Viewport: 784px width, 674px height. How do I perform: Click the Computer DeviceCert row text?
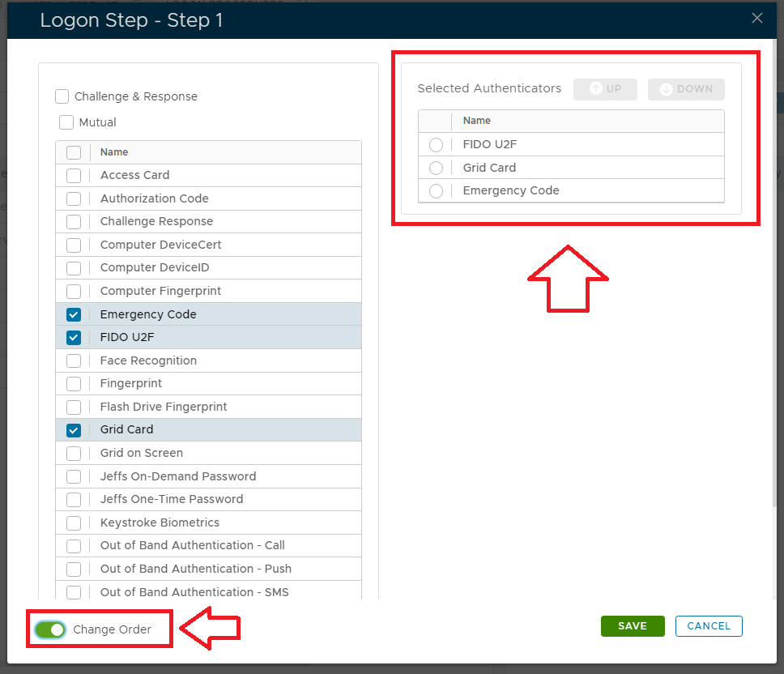click(160, 245)
